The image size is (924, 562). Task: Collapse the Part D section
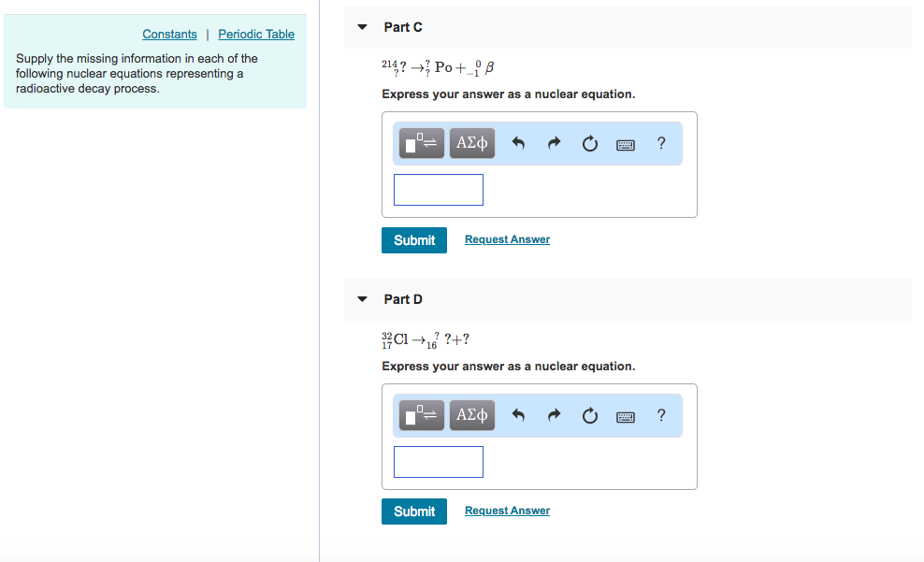pos(362,299)
